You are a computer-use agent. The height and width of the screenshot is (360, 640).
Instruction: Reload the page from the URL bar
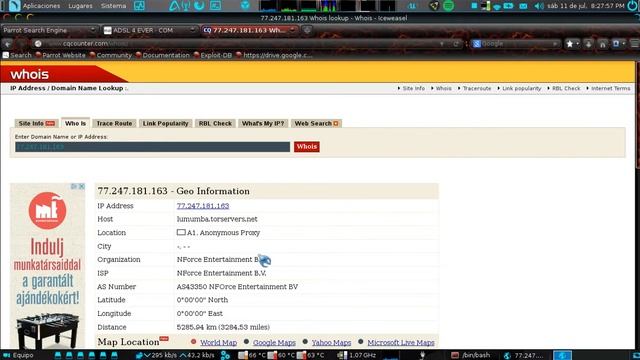point(456,44)
